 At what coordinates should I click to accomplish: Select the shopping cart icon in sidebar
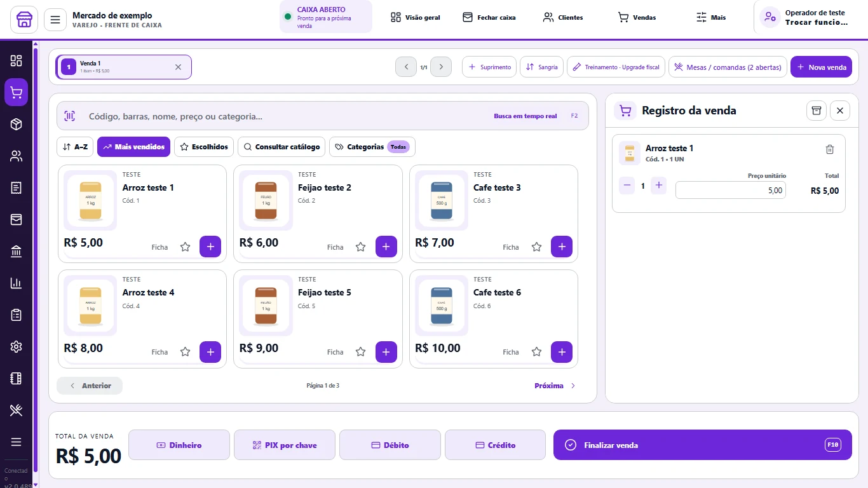click(17, 93)
